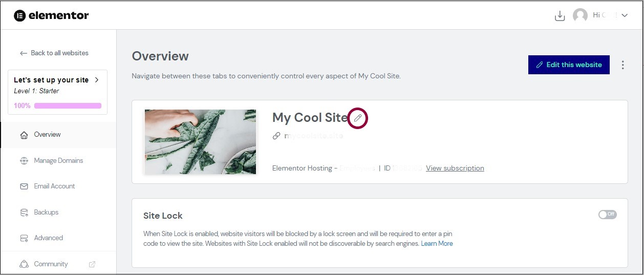Image resolution: width=644 pixels, height=275 pixels.
Task: Click the Elementor logo
Action: pyautogui.click(x=51, y=15)
